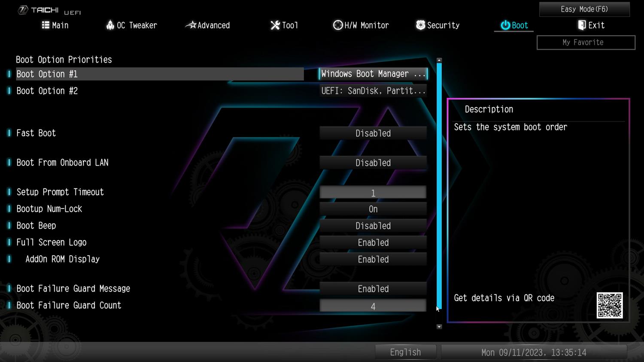Click the Advanced star icon
Screen dimensions: 644x362
pyautogui.click(x=191, y=25)
